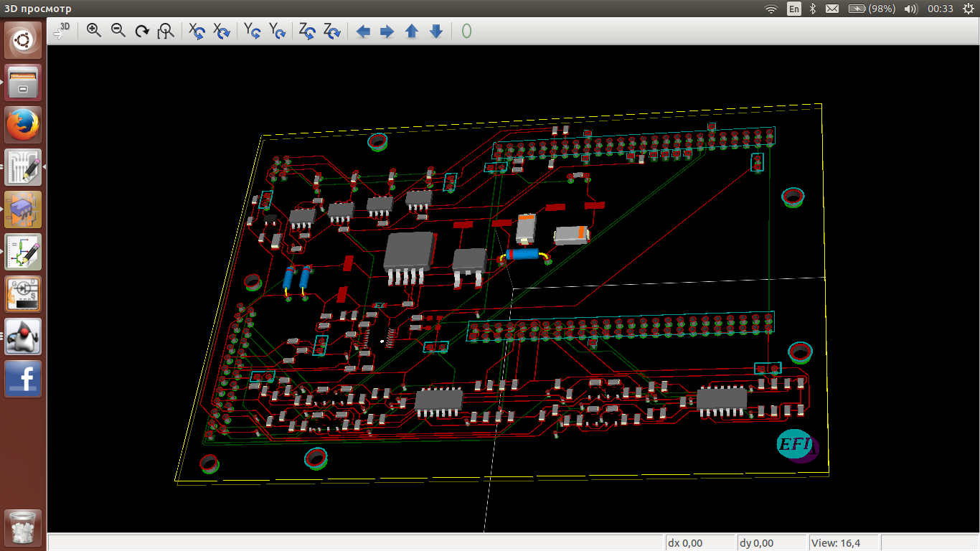
Task: Open the chip footprint app in the dock
Action: 24,209
